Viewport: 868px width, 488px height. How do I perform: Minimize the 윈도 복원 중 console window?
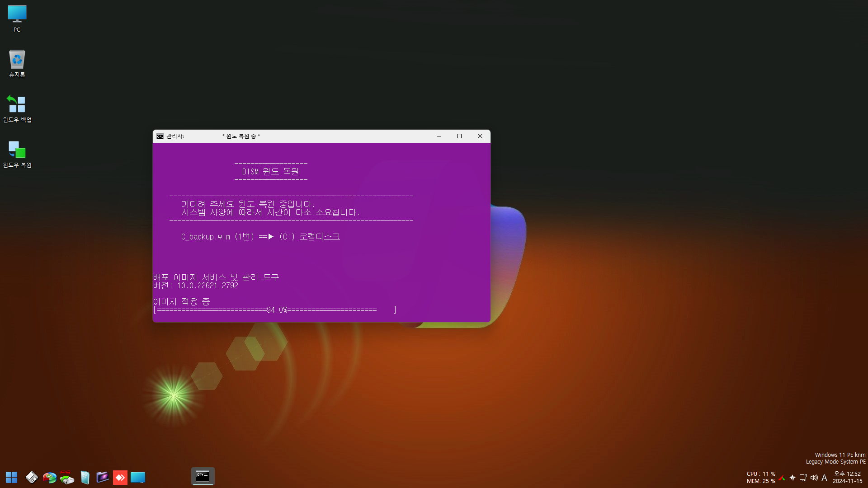439,136
